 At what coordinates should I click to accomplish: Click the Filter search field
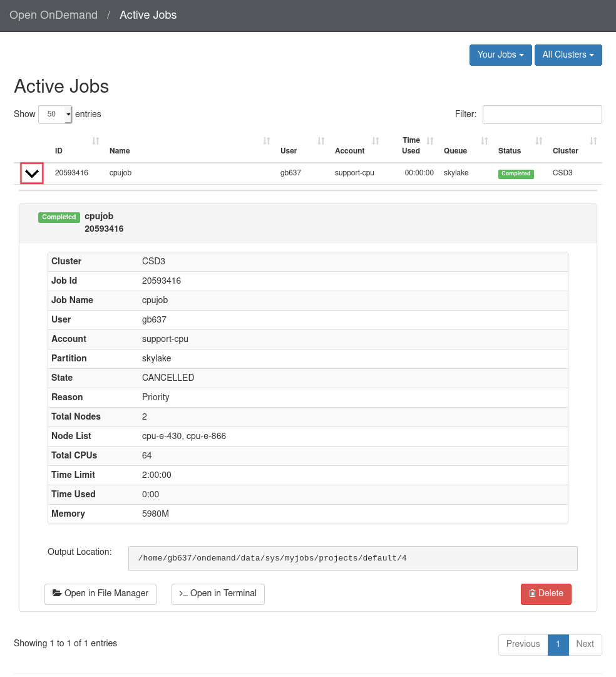[542, 114]
